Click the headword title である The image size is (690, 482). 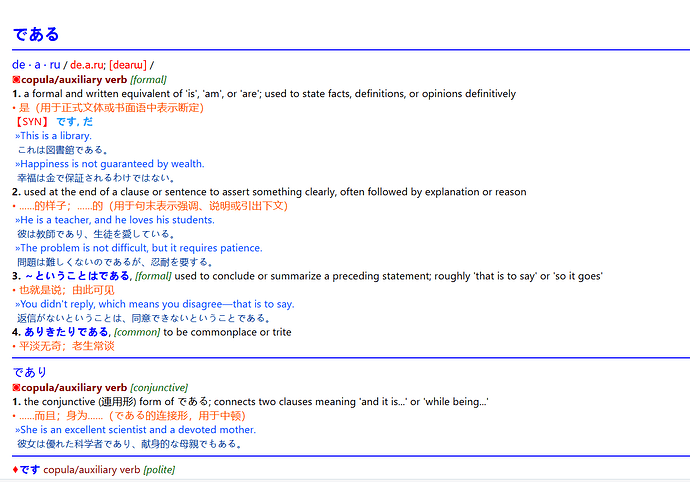[x=36, y=34]
